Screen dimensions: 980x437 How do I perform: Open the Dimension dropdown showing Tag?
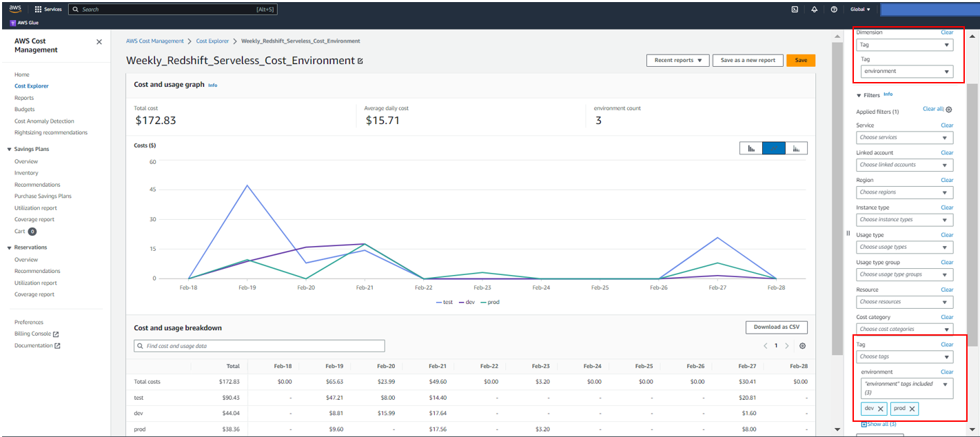904,44
